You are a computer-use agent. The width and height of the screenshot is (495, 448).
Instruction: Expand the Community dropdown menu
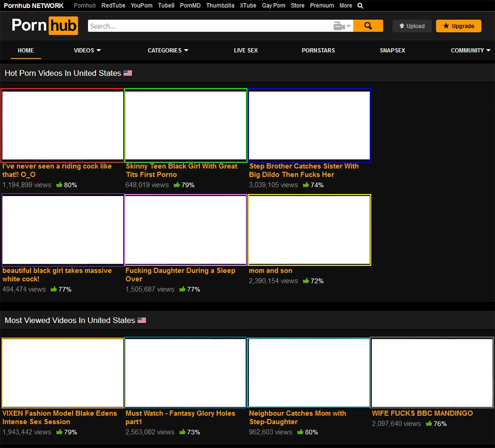coord(470,50)
